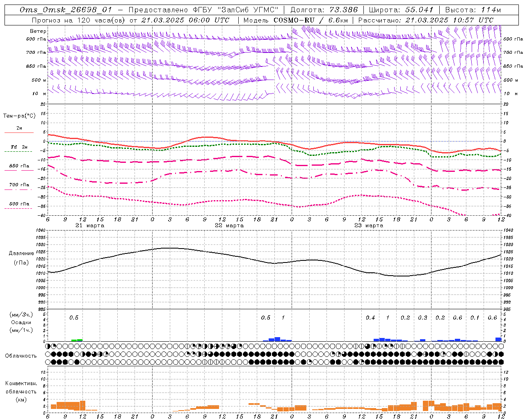Viewport: 525px width, 420px height.
Task: Click the (км) unit under convective cloud label
Action: click(21, 399)
